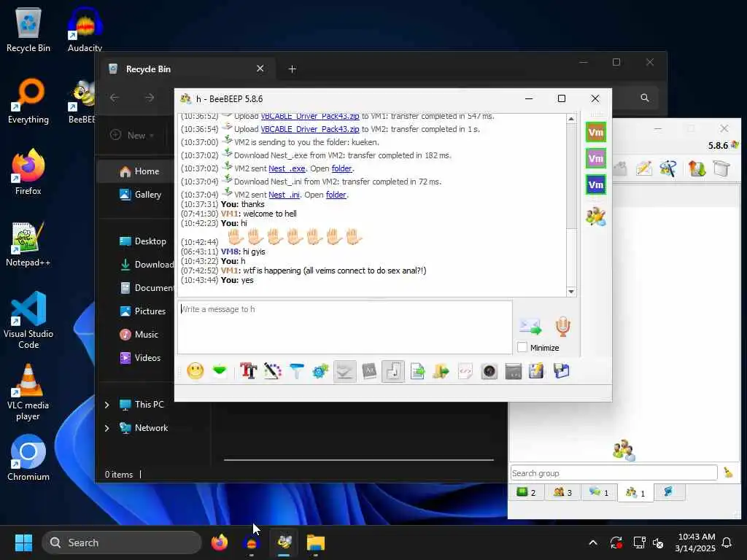The height and width of the screenshot is (560, 747).
Task: Click chat scrollbar up arrow
Action: point(571,119)
